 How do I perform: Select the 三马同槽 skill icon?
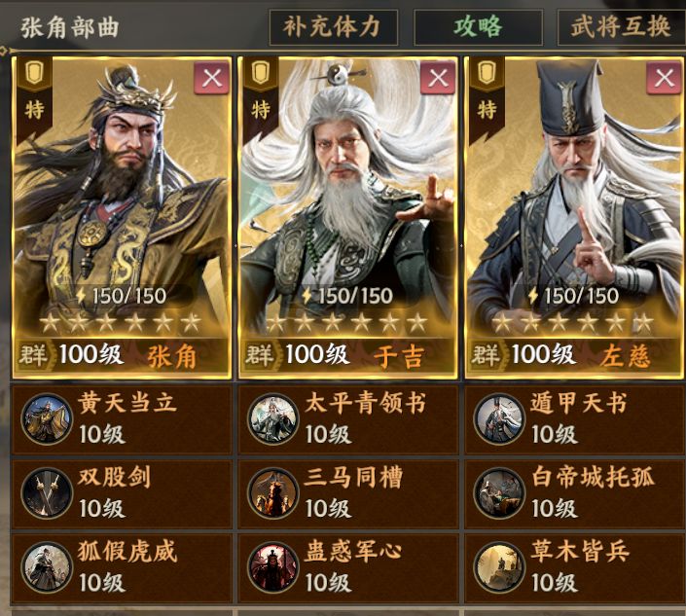pyautogui.click(x=273, y=493)
